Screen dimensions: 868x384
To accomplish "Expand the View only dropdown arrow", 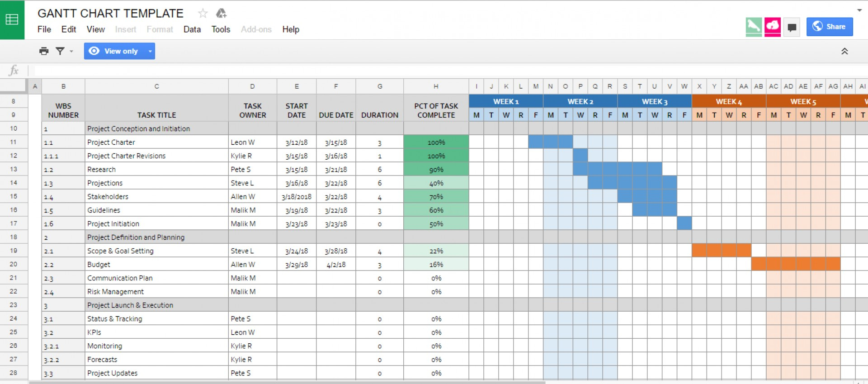I will [x=150, y=52].
